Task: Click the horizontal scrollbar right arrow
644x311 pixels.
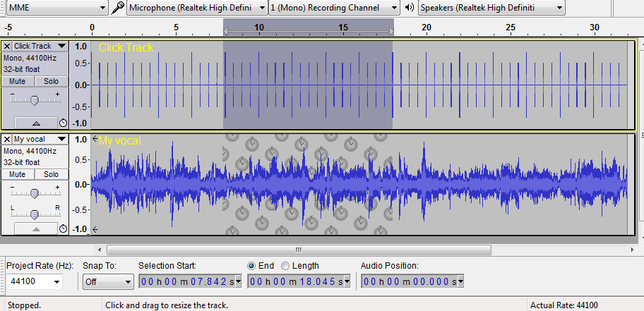Action: [x=632, y=250]
